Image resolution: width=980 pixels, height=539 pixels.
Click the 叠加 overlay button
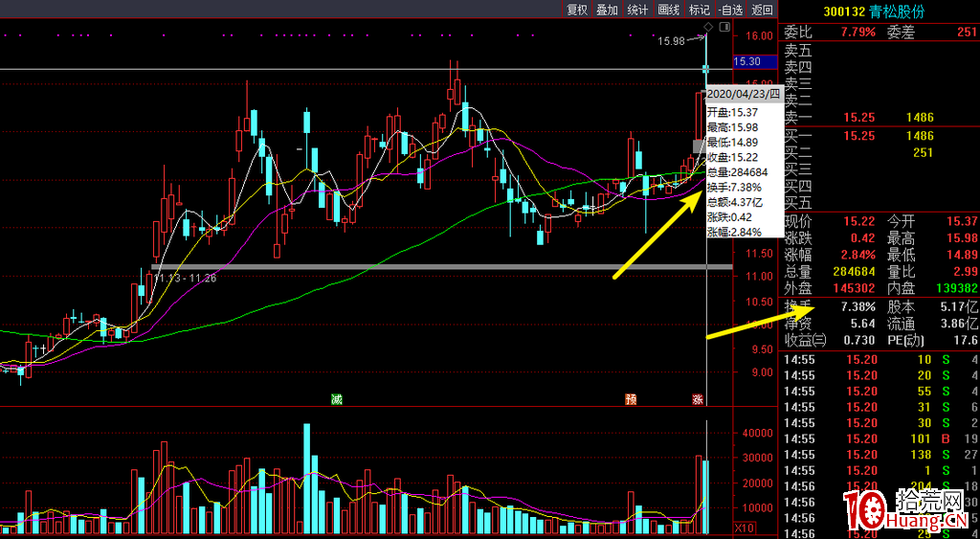(607, 10)
